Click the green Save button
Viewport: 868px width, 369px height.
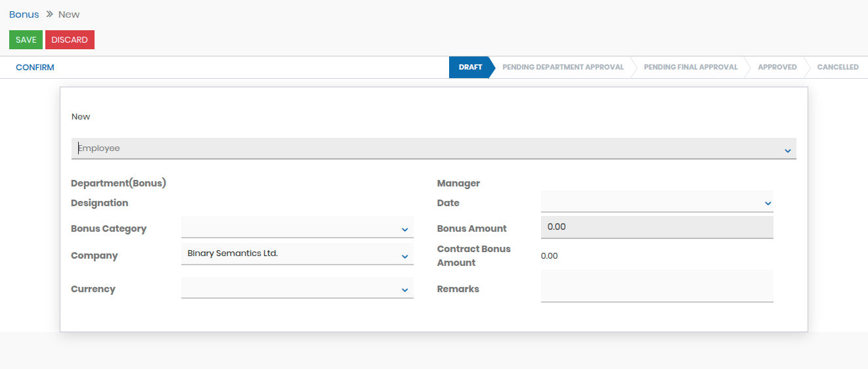tap(26, 40)
